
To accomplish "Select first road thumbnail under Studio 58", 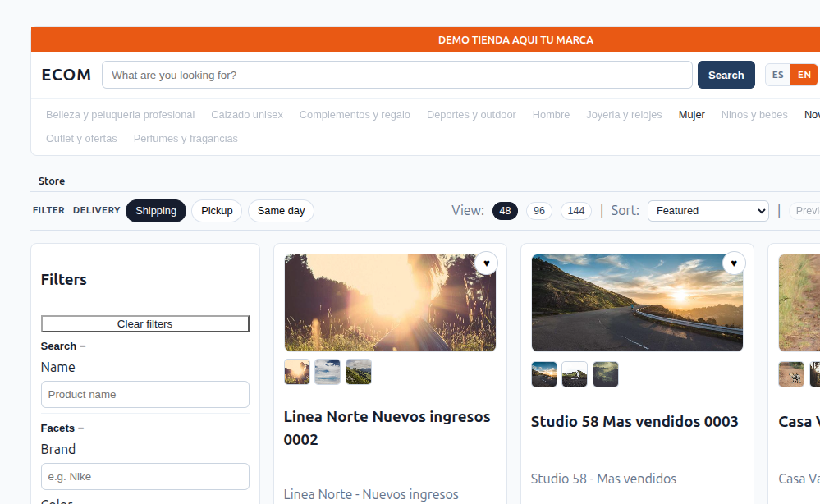I will [x=544, y=374].
